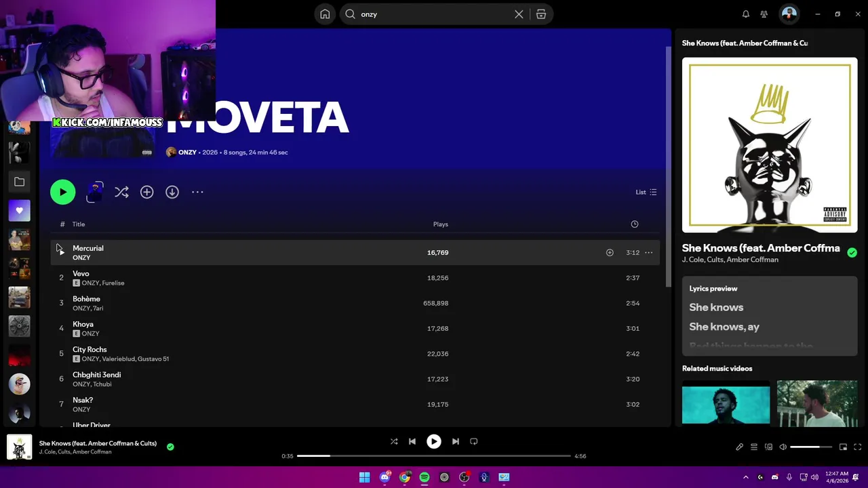This screenshot has height=488, width=868.
Task: Play the Mercurial track row icon
Action: [x=61, y=252]
